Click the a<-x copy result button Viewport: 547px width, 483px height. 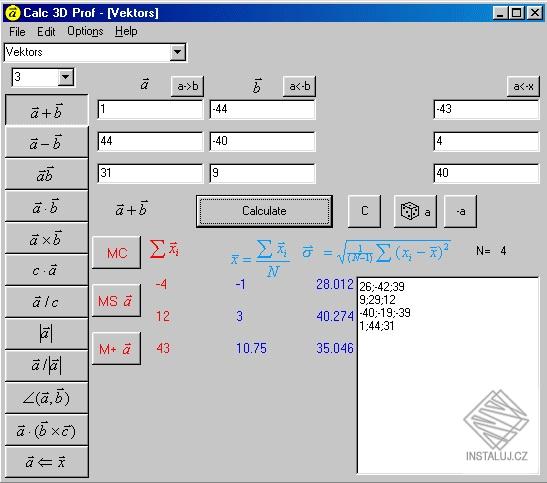(x=523, y=86)
